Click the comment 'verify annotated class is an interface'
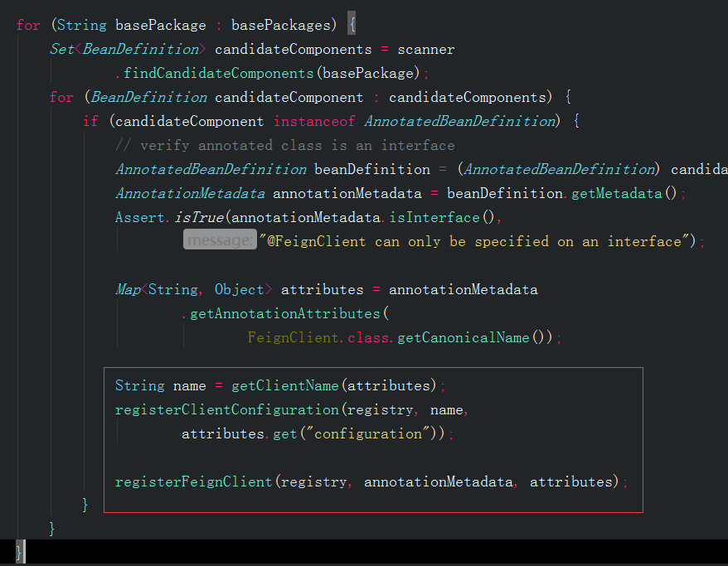The height and width of the screenshot is (566, 728). [x=285, y=145]
